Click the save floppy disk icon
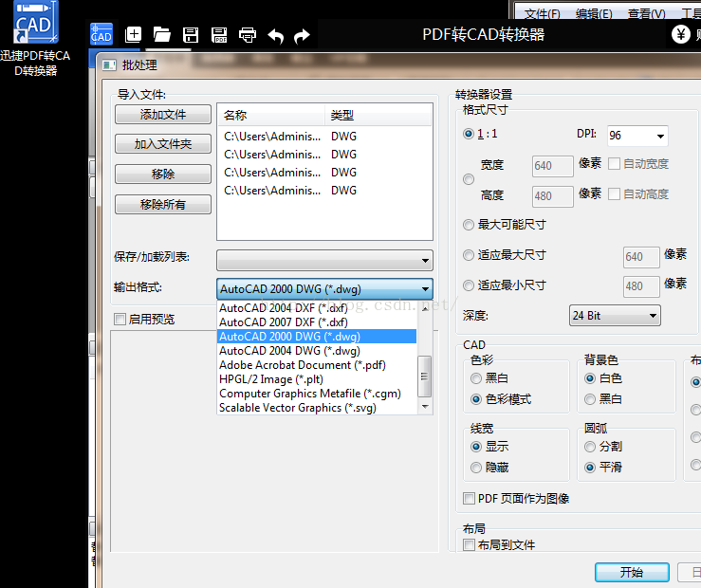701x588 pixels. [191, 35]
